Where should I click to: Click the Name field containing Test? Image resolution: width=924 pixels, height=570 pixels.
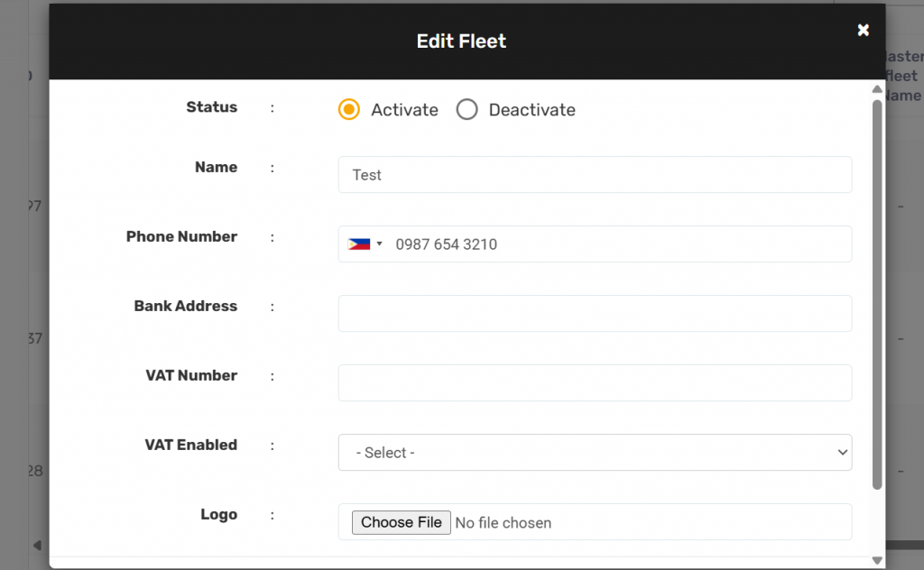595,175
